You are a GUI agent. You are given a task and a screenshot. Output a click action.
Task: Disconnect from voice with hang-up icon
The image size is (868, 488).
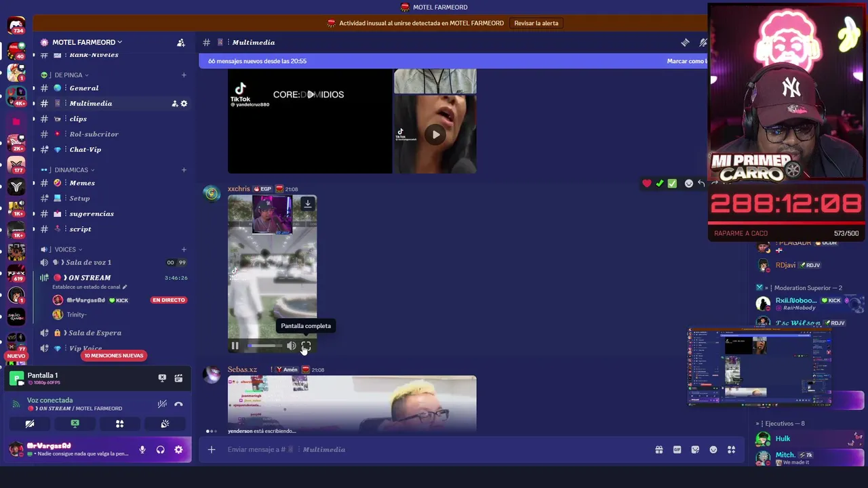click(x=178, y=404)
